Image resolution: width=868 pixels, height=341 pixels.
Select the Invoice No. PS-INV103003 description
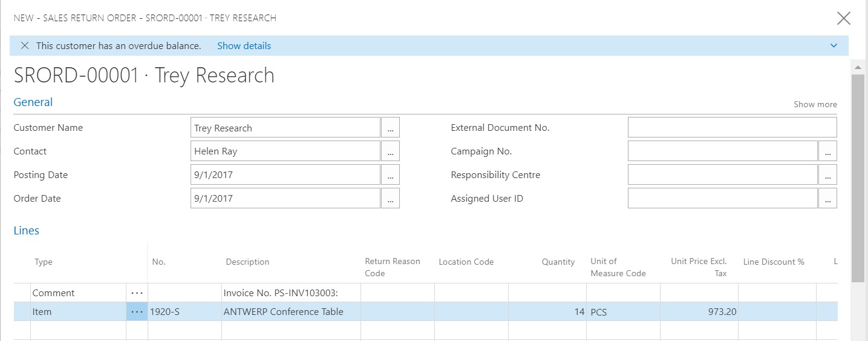[291, 293]
